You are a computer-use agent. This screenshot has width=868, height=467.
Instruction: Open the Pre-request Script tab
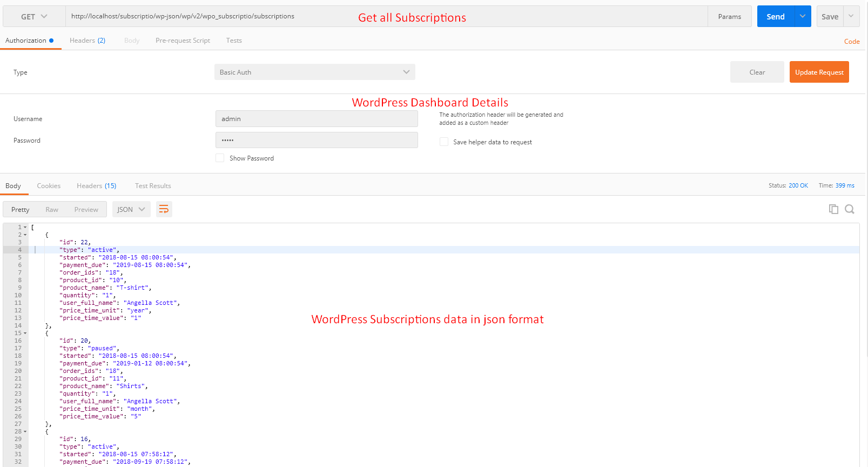pyautogui.click(x=183, y=41)
